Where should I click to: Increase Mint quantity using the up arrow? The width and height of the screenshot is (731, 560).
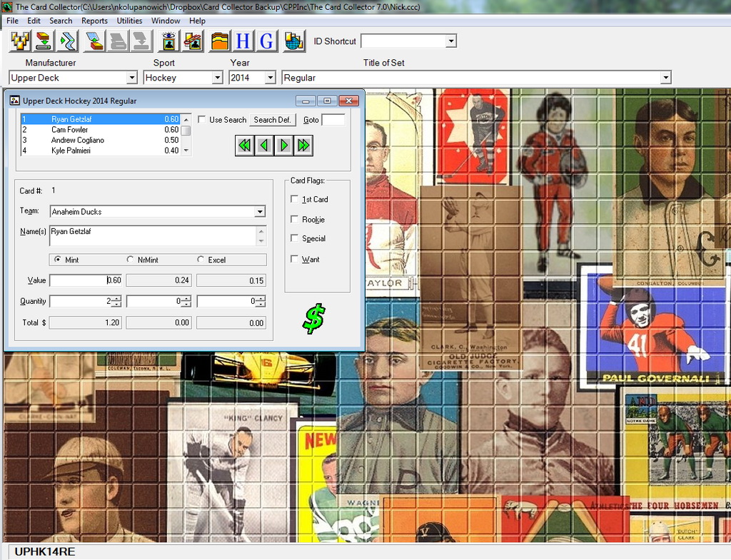(117, 299)
